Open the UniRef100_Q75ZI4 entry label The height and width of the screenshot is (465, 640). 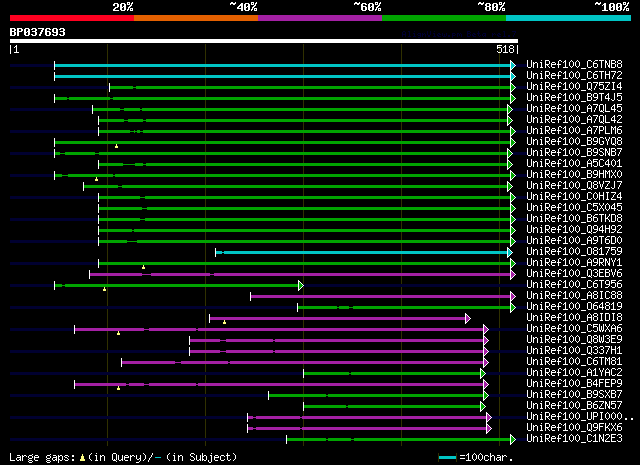(x=574, y=87)
